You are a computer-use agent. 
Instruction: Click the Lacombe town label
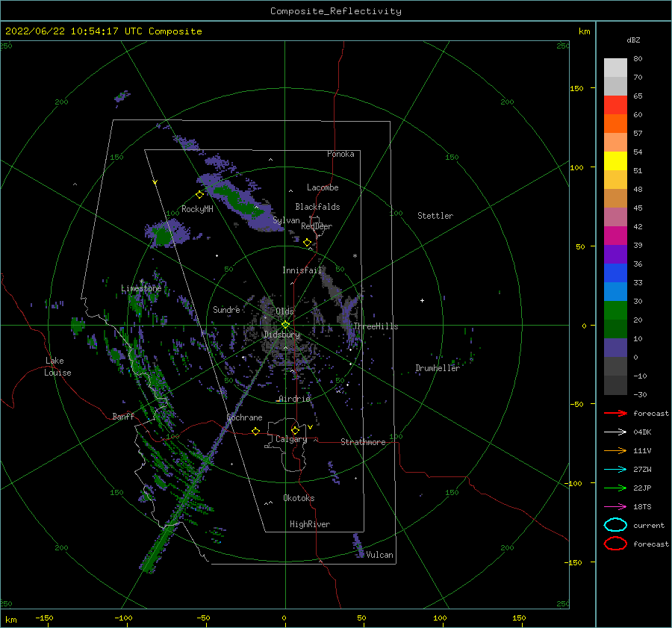pyautogui.click(x=323, y=187)
